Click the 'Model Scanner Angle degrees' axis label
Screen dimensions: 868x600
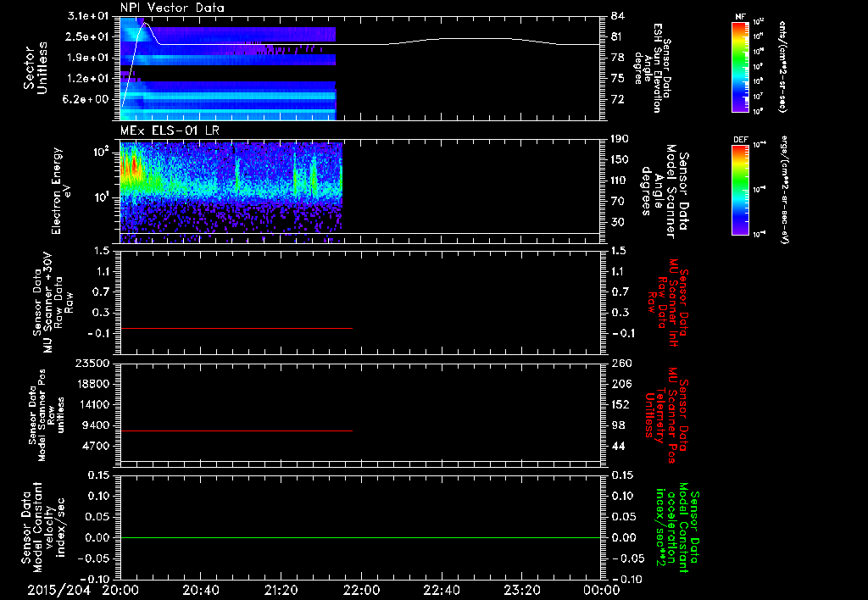pyautogui.click(x=666, y=192)
